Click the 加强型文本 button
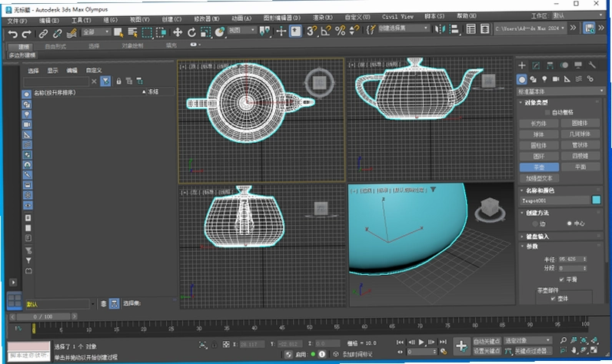 [x=539, y=178]
